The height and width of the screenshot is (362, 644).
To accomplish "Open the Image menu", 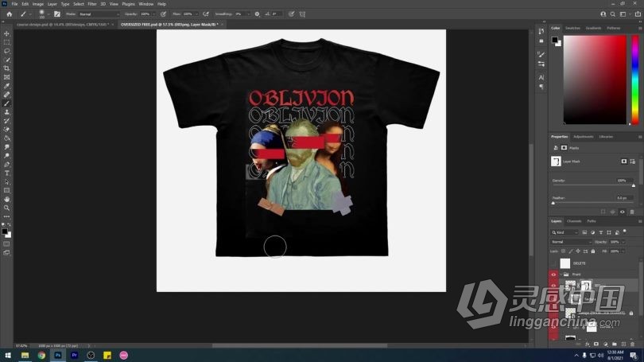I will [x=38, y=4].
